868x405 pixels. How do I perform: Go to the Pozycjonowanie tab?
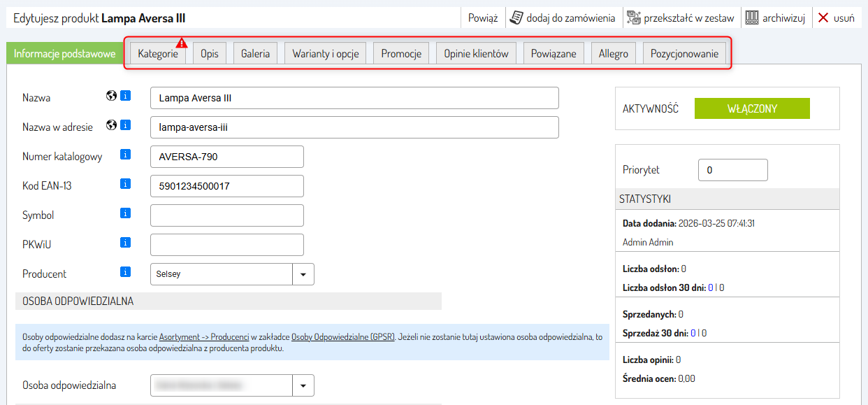[x=685, y=54]
